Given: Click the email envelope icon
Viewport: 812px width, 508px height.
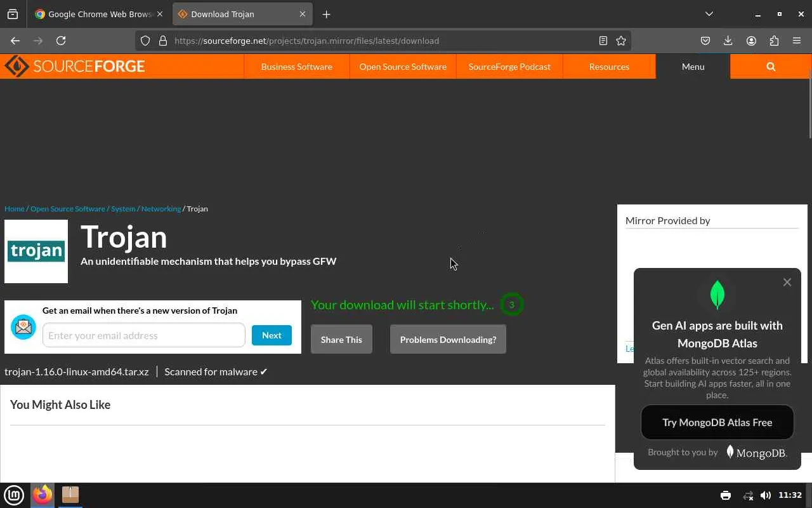Looking at the screenshot, I should (x=23, y=327).
